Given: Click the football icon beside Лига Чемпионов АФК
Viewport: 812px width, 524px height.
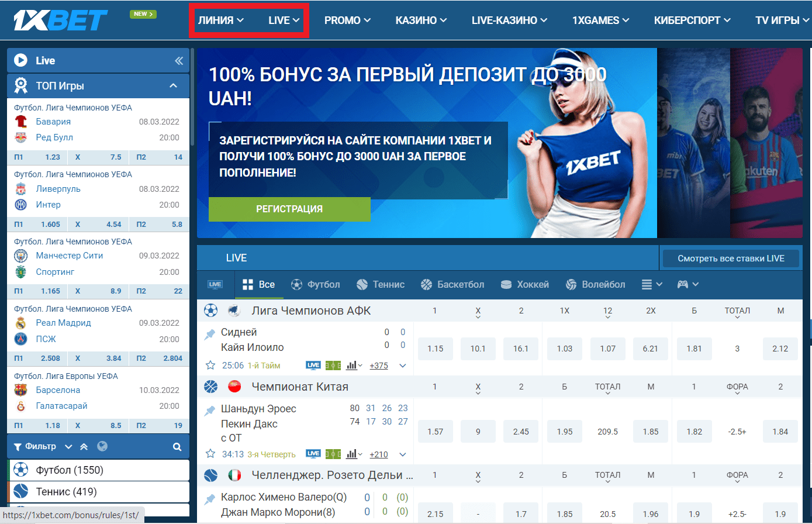Looking at the screenshot, I should point(210,311).
